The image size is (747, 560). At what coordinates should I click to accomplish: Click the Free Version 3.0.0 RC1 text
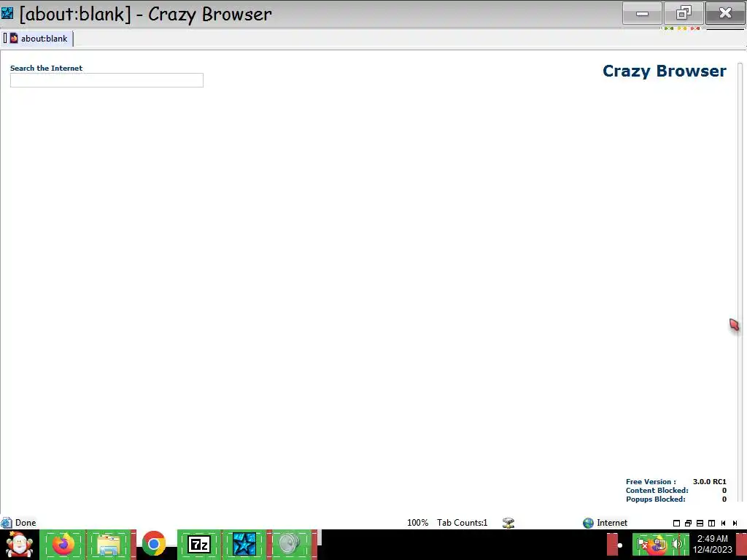coord(676,481)
